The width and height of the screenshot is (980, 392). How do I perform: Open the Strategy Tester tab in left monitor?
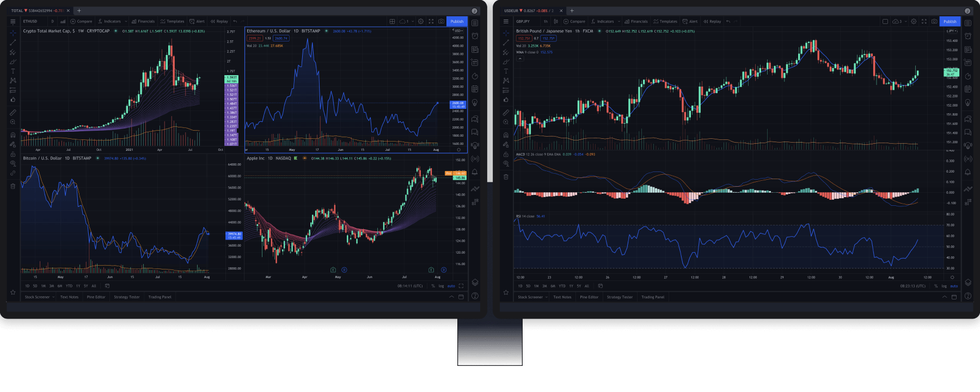tap(127, 297)
